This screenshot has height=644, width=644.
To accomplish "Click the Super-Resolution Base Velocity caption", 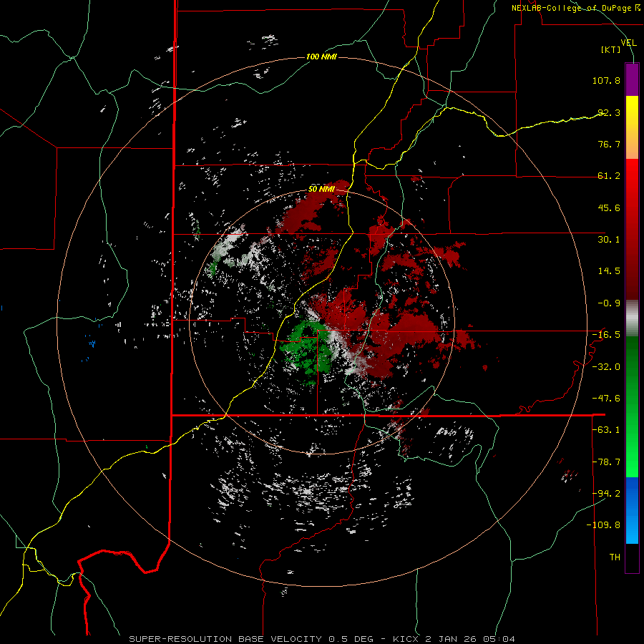I will (322, 639).
